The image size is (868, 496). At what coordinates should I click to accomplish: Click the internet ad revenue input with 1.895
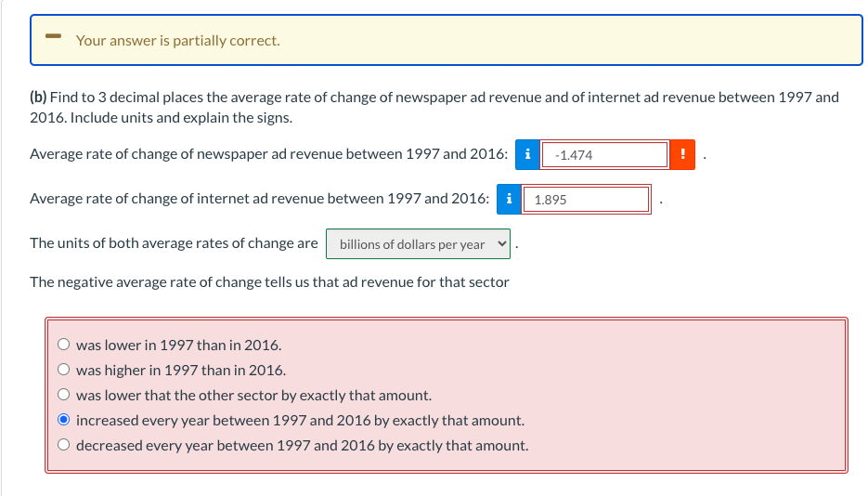click(586, 200)
